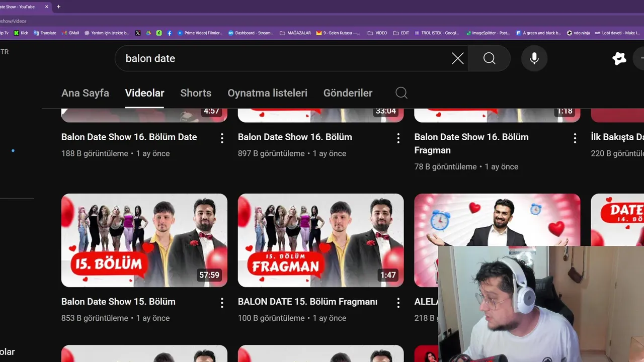Open the vdo.ninja bookmark

coord(578,33)
